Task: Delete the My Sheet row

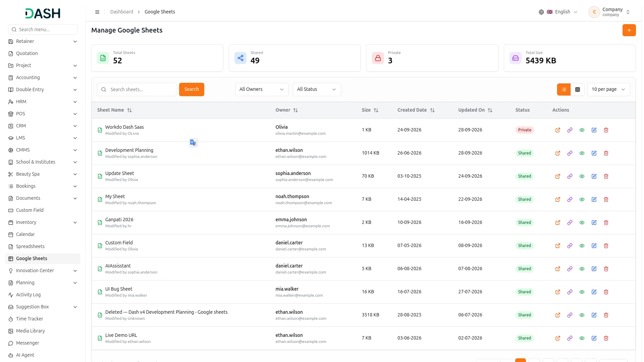Action: tap(606, 199)
